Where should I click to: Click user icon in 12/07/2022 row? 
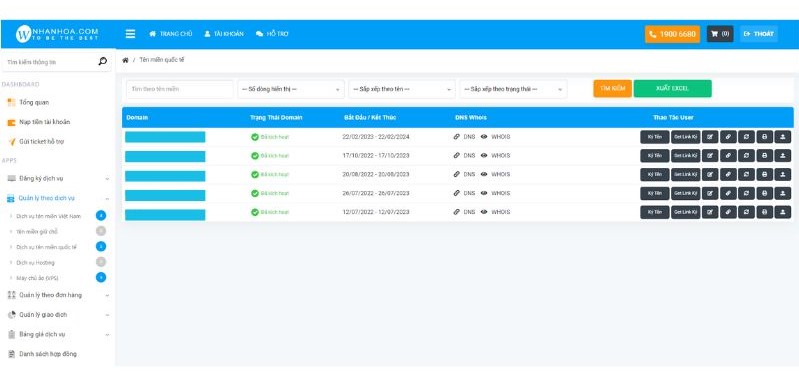click(783, 212)
